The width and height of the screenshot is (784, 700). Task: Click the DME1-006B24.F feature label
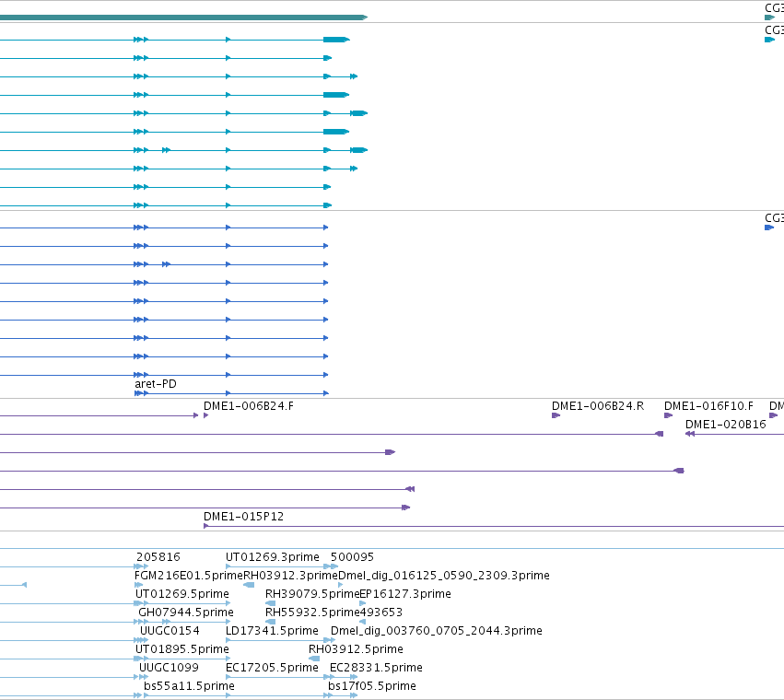pos(249,406)
